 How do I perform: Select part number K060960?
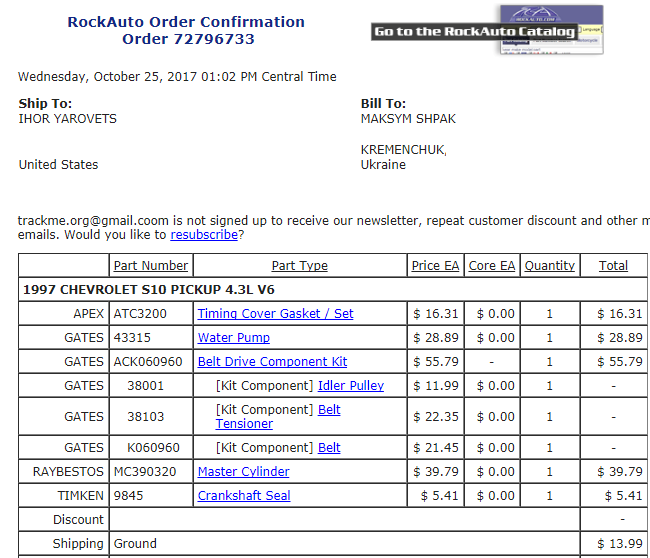tap(153, 448)
